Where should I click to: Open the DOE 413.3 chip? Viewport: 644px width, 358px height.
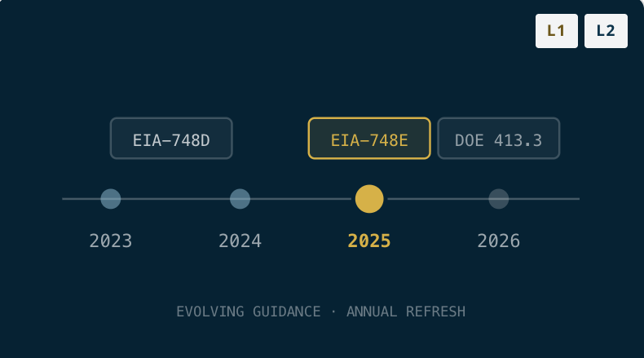pyautogui.click(x=499, y=138)
